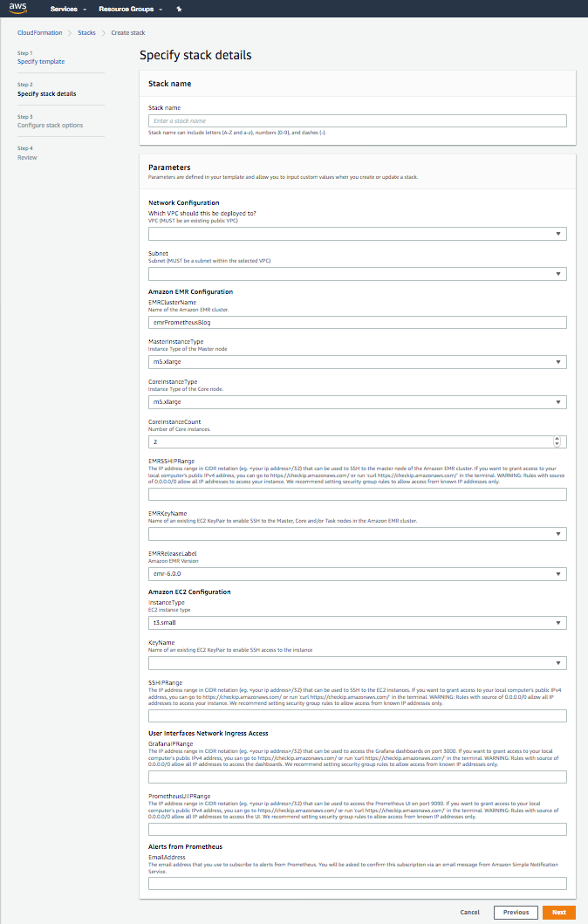The width and height of the screenshot is (588, 924).
Task: Click the Alerts from Prometheus heading
Action: [x=185, y=847]
